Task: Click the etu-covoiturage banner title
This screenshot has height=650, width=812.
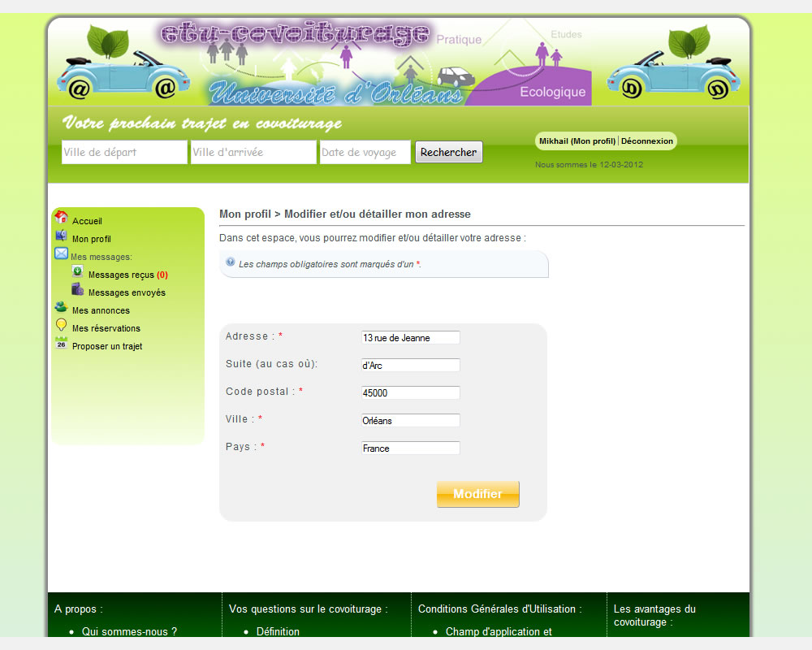Action: tap(296, 34)
